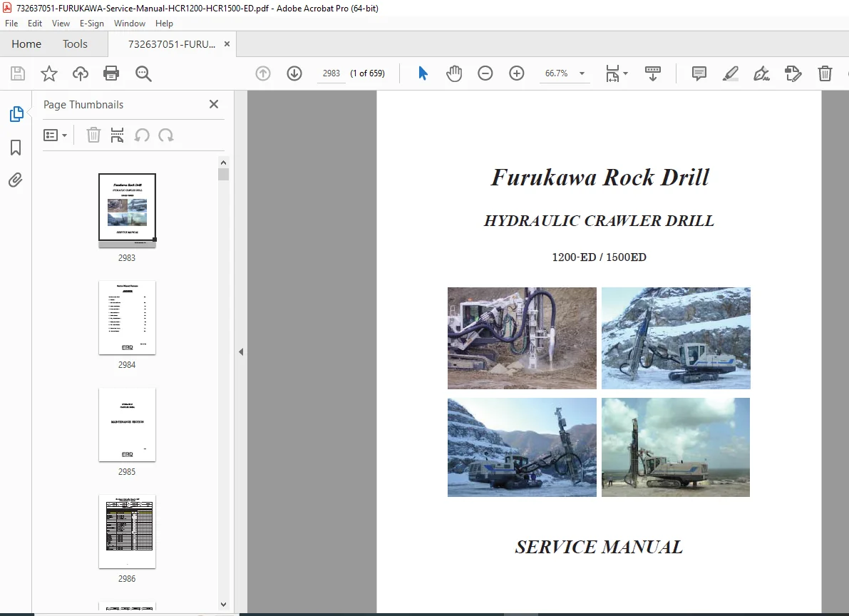
Task: Click the trash delete icon in main toolbar
Action: coord(825,73)
